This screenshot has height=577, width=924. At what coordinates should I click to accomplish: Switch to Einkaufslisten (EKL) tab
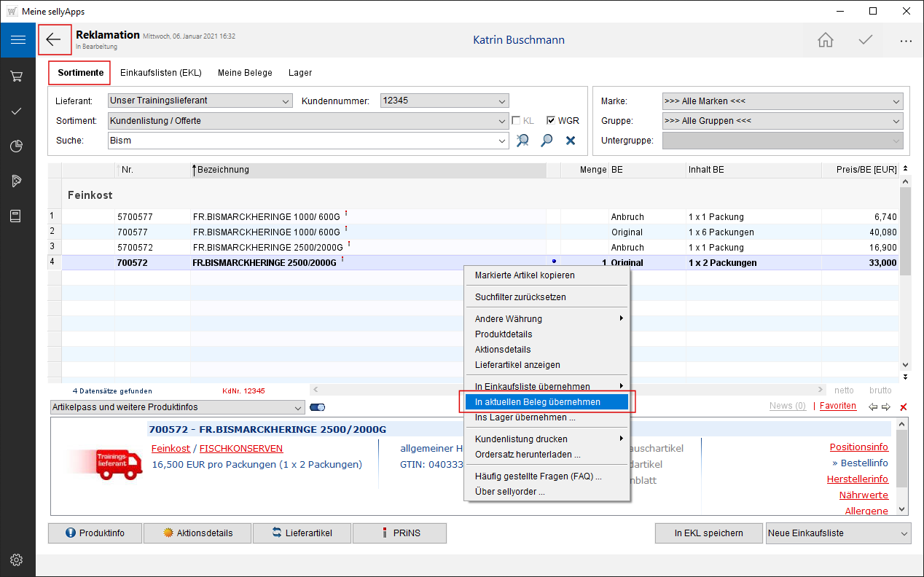coord(160,73)
